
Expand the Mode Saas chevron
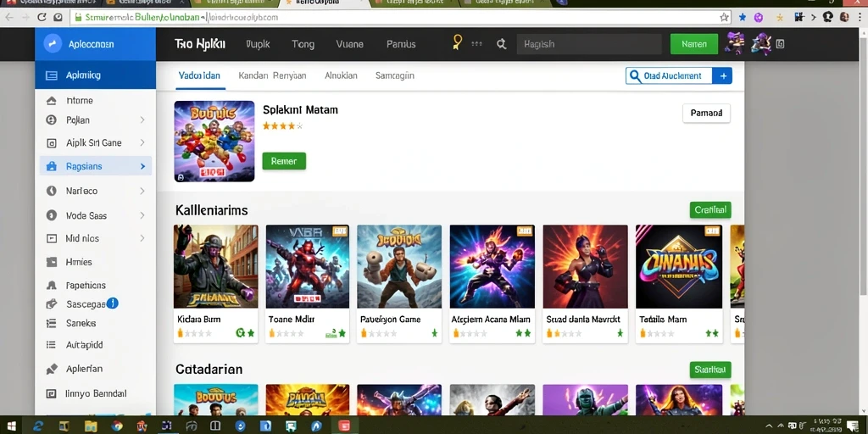click(142, 215)
